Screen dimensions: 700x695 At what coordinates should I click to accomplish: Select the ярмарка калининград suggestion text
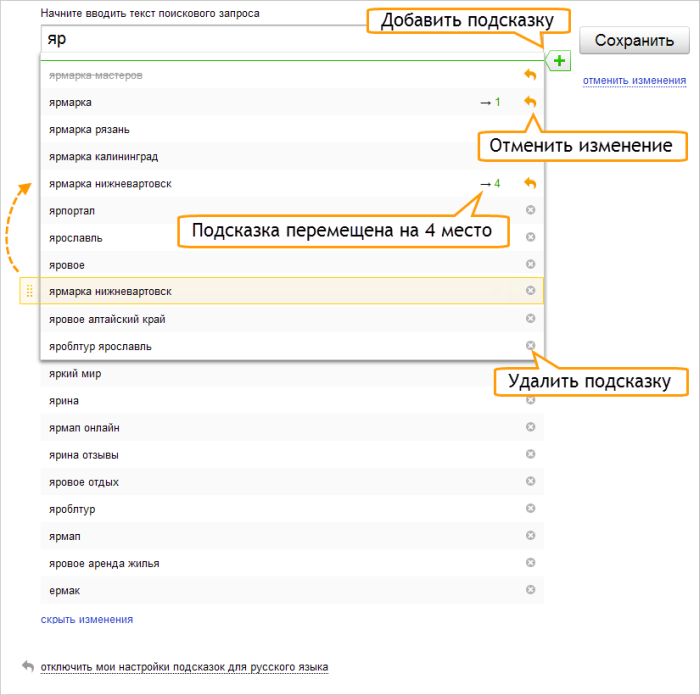104,157
